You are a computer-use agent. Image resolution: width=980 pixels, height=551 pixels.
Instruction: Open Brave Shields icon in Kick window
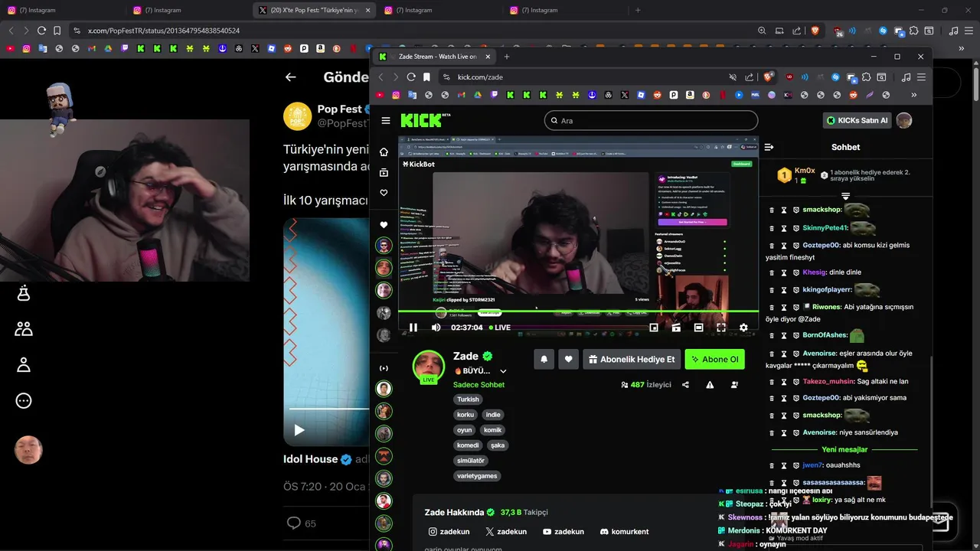(x=768, y=77)
